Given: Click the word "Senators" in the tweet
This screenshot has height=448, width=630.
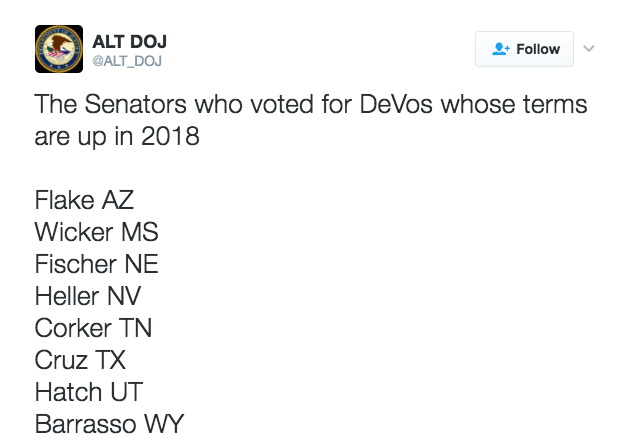Looking at the screenshot, I should pyautogui.click(x=140, y=104).
